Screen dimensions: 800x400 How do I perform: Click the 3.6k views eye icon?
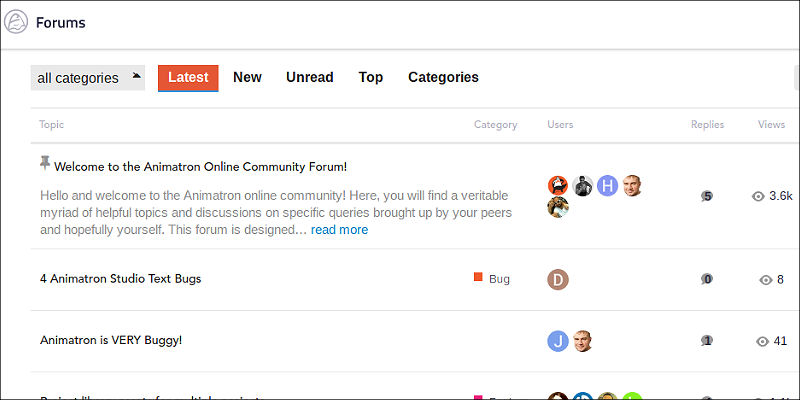[758, 196]
